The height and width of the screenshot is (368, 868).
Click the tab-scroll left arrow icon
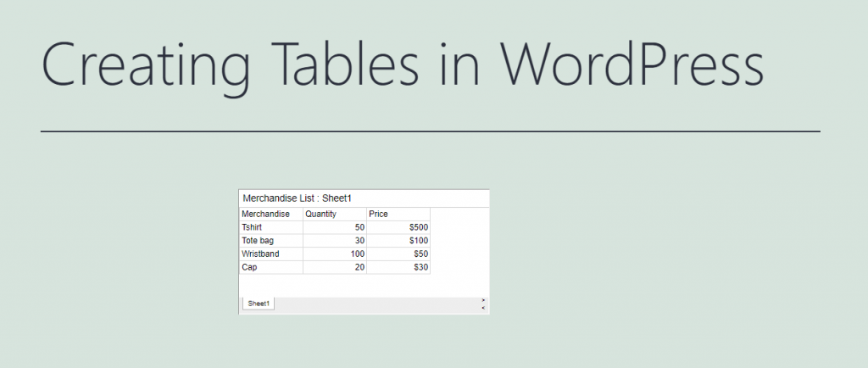tap(483, 308)
